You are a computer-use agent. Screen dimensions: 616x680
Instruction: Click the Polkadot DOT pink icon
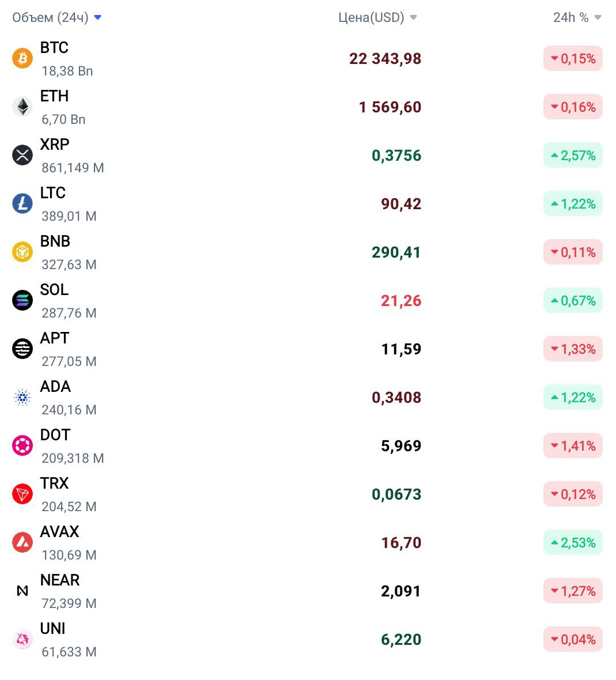(22, 445)
